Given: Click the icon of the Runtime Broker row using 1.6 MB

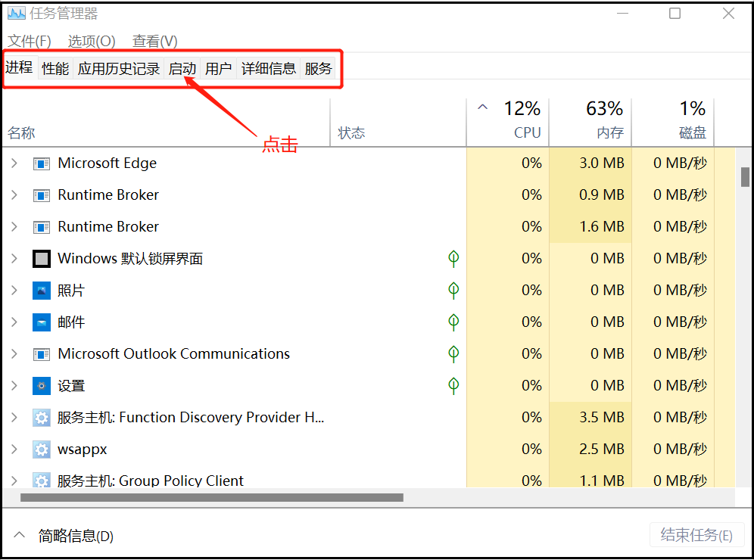Looking at the screenshot, I should pos(42,227).
